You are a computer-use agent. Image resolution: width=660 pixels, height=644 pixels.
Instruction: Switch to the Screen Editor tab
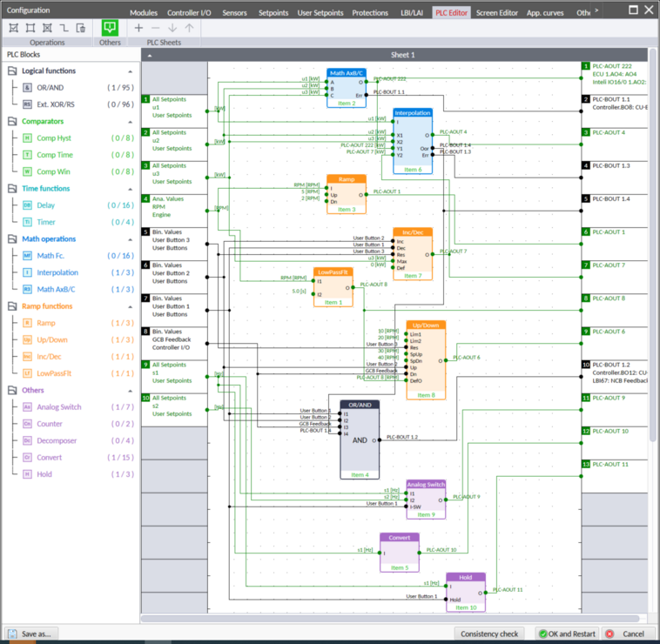pyautogui.click(x=496, y=13)
